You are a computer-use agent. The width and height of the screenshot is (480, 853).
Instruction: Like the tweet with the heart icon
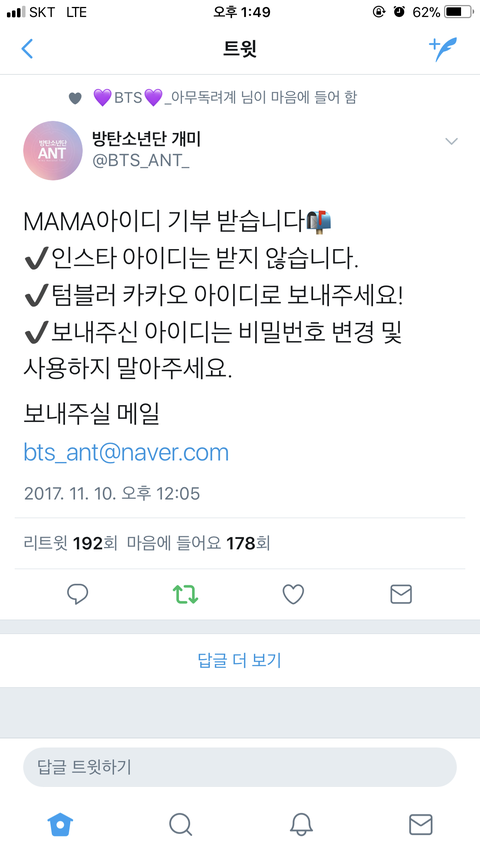tap(293, 595)
